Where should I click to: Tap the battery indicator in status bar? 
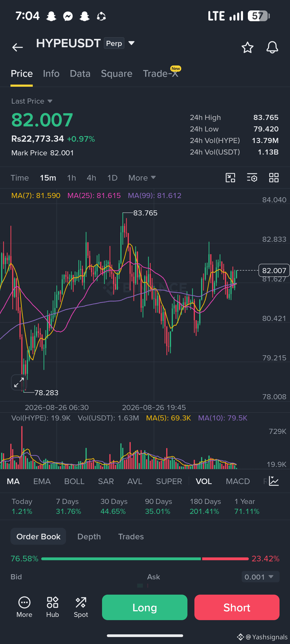point(259,16)
